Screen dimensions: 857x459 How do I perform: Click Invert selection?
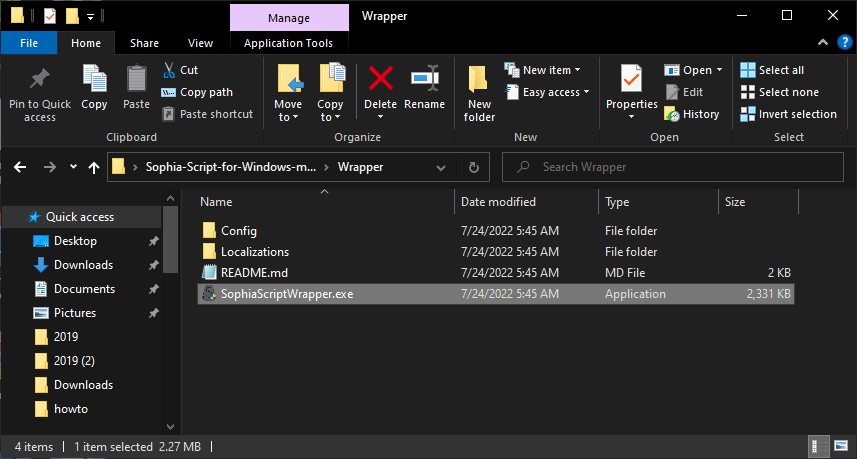tap(788, 114)
